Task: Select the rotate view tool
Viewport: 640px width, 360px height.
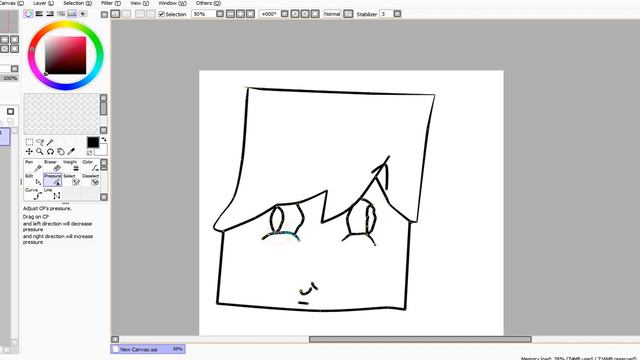Action: pos(50,151)
